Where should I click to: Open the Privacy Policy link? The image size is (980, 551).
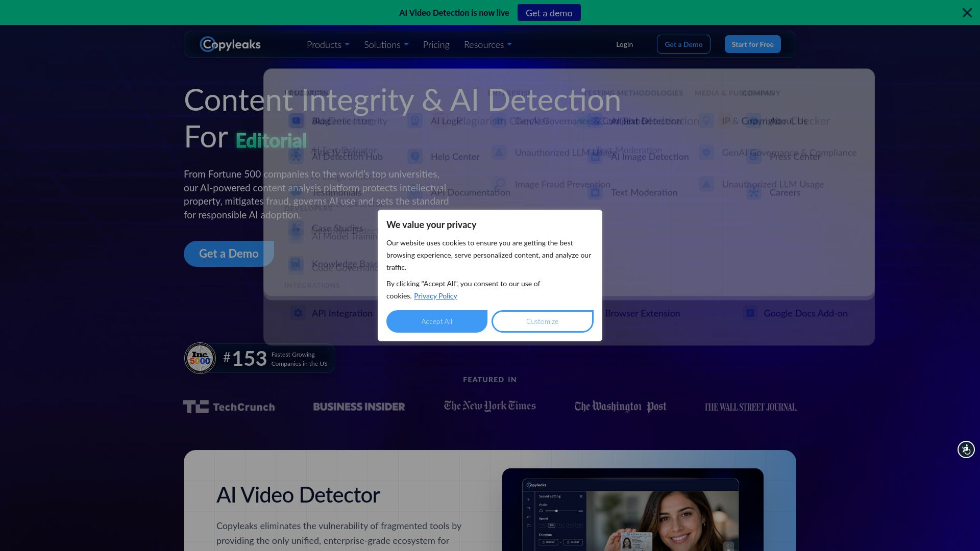pyautogui.click(x=435, y=296)
